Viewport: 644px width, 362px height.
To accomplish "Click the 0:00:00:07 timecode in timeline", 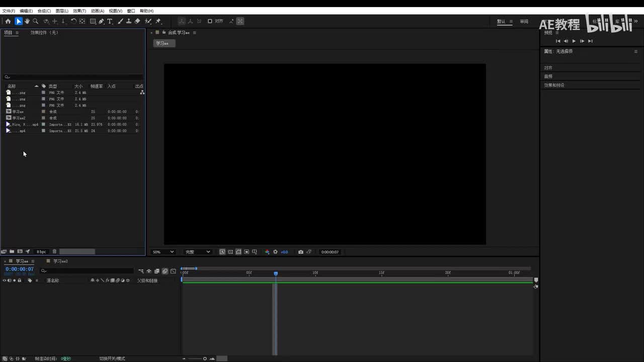I will tap(20, 269).
